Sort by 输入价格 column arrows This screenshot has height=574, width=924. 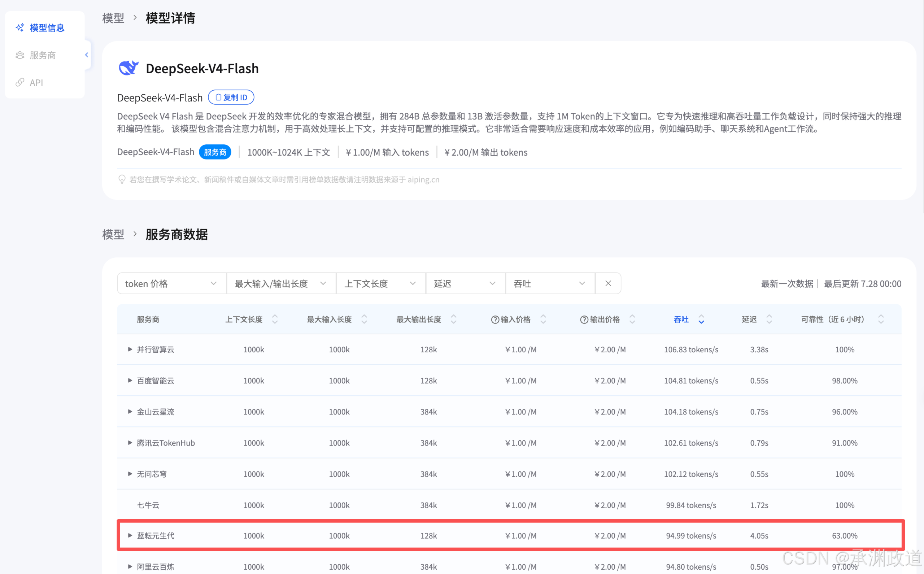click(x=543, y=319)
